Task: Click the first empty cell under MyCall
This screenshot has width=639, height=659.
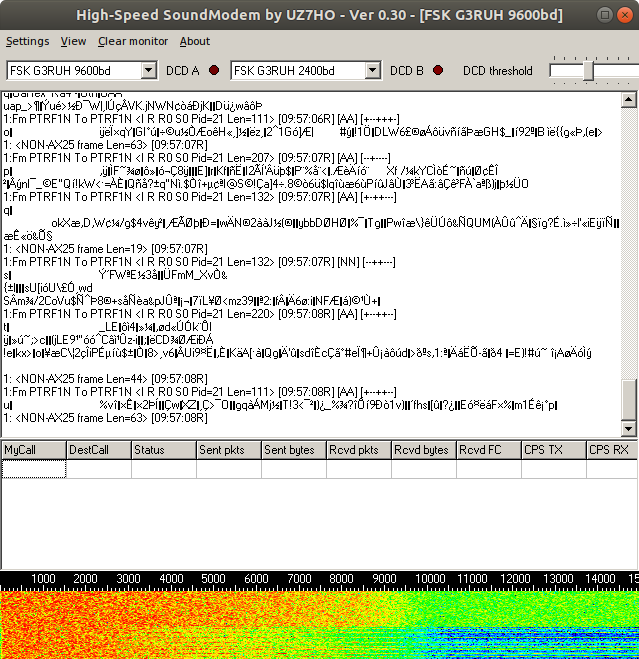Action: pos(34,468)
